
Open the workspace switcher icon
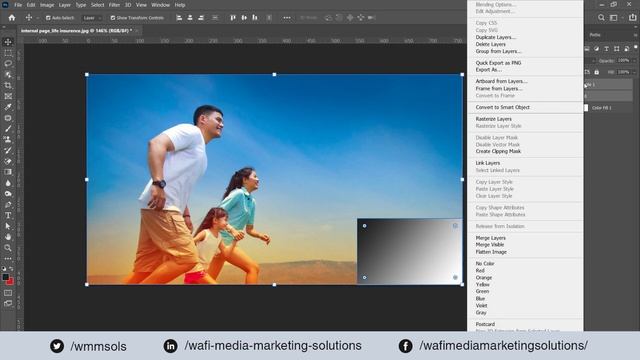point(613,18)
